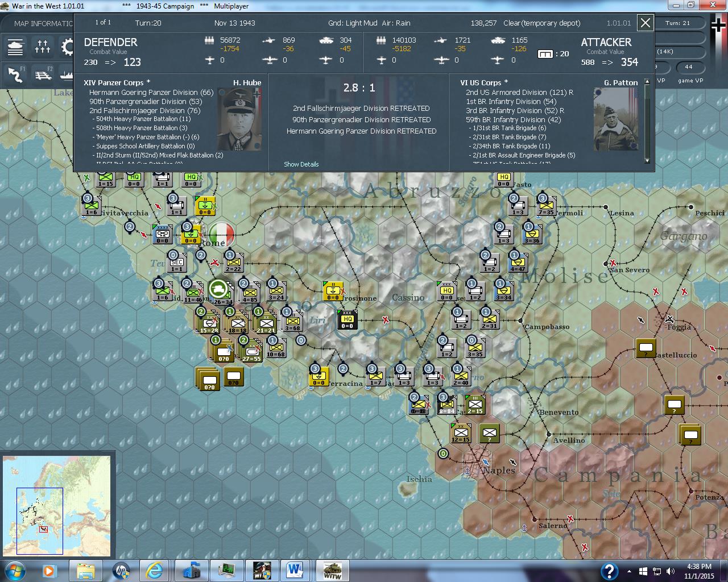The width and height of the screenshot is (728, 582).
Task: Select the infantry counter 7=35 near Termoli
Action: [x=546, y=206]
